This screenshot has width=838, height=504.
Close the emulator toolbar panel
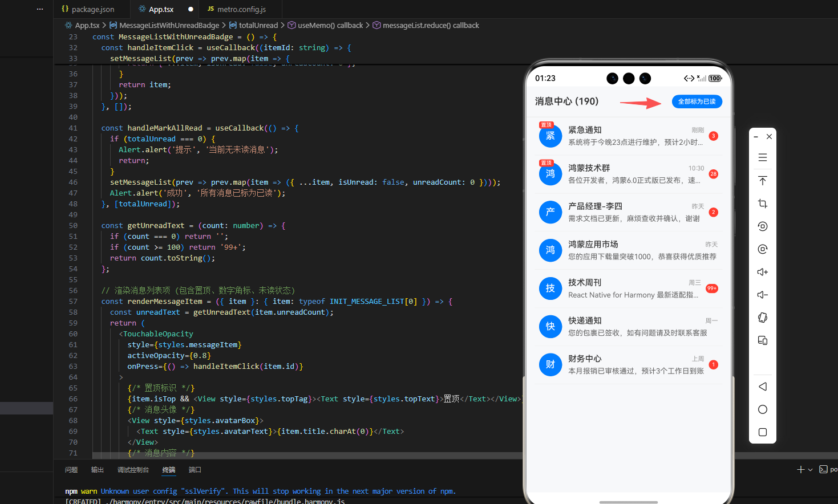tap(769, 137)
